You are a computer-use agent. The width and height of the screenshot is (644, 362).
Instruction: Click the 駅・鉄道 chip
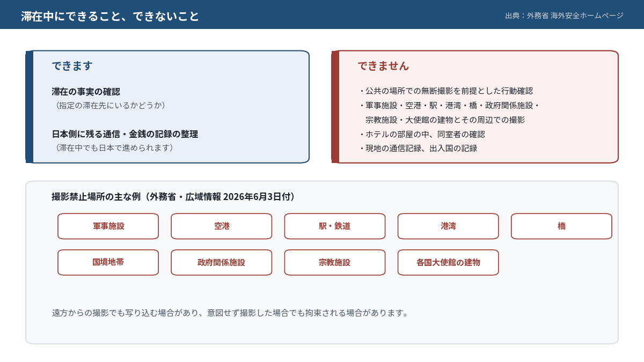click(335, 226)
